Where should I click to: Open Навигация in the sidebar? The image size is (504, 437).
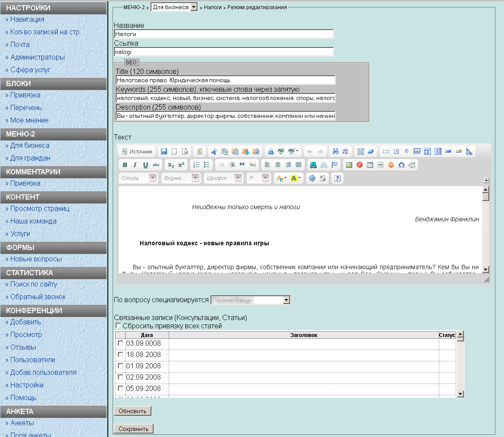27,19
